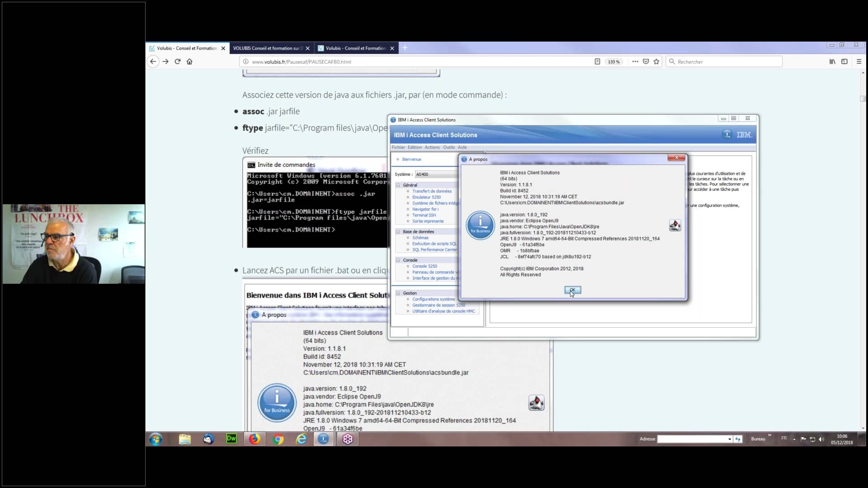Open Configurations système under Gestion

point(434,299)
